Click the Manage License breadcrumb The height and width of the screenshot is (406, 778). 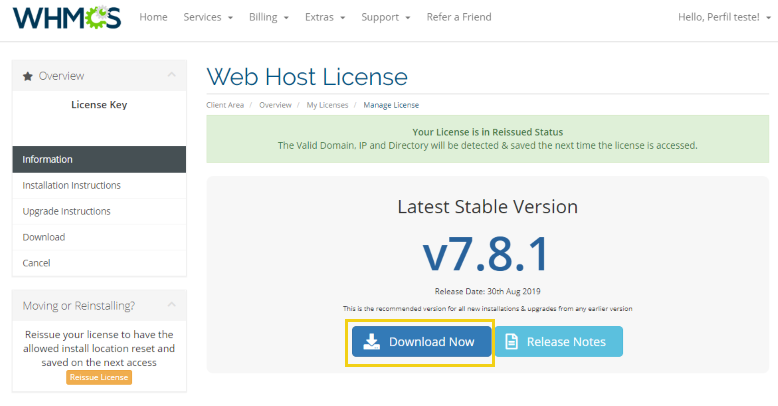coord(391,105)
